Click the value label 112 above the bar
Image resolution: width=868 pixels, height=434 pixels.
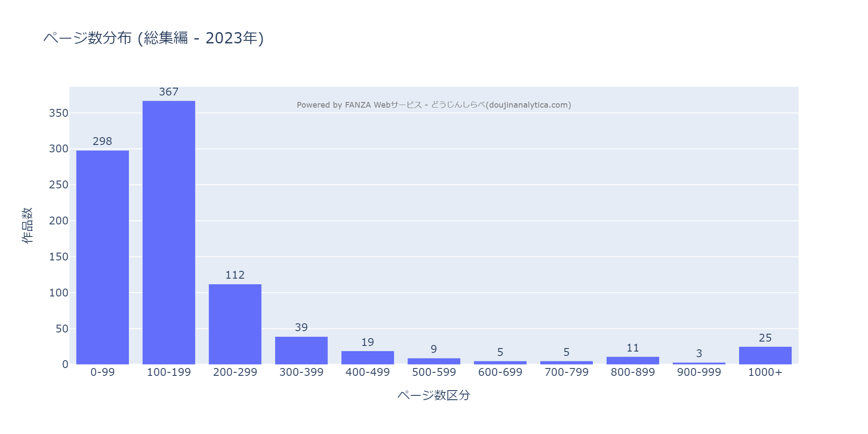pos(235,275)
